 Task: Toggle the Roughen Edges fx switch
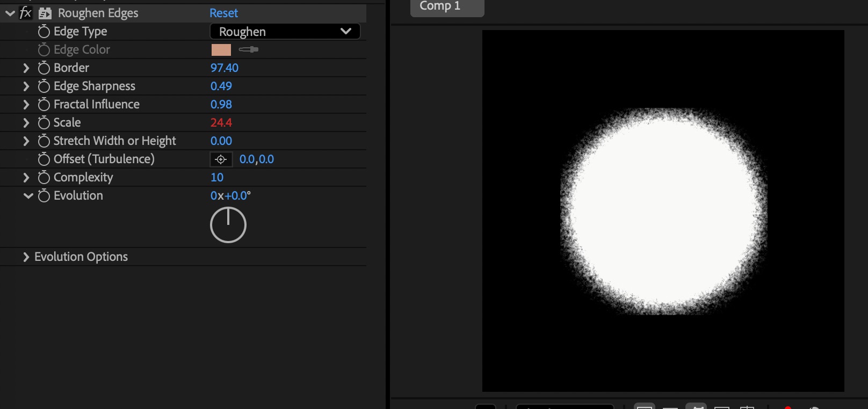tap(25, 13)
